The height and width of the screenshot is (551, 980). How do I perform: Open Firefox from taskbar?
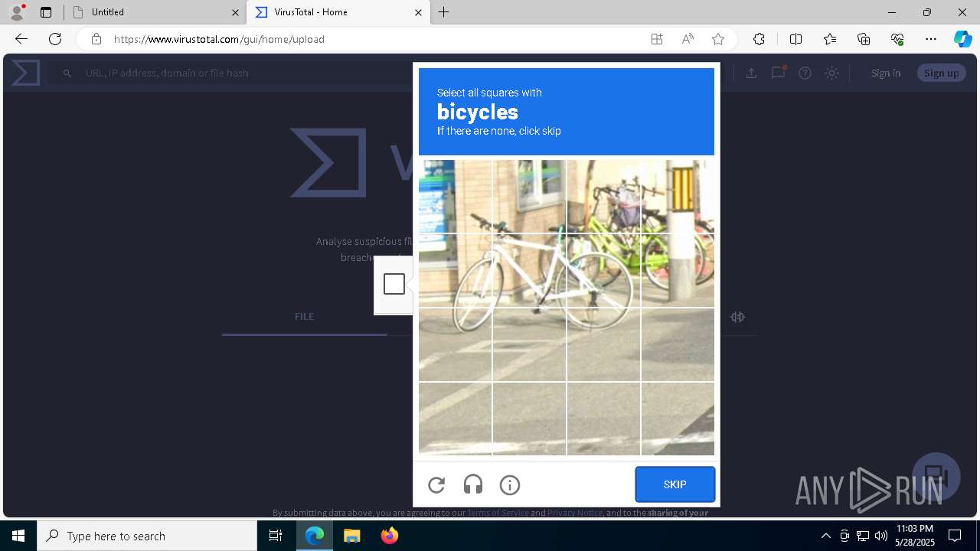click(389, 536)
